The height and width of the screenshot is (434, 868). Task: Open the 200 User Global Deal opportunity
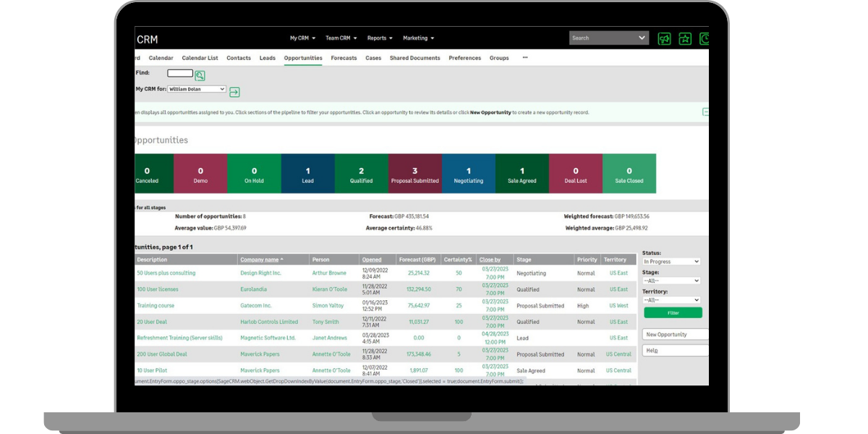[162, 354]
